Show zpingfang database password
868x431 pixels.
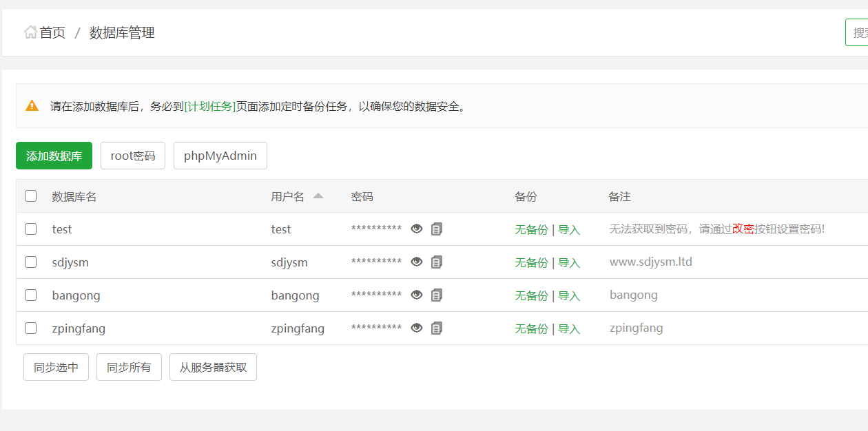click(x=417, y=328)
